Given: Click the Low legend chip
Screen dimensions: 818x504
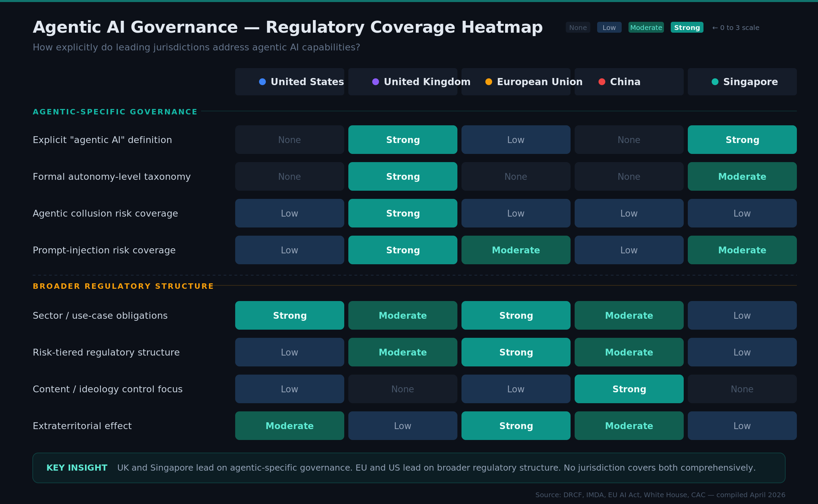Looking at the screenshot, I should click(x=609, y=28).
